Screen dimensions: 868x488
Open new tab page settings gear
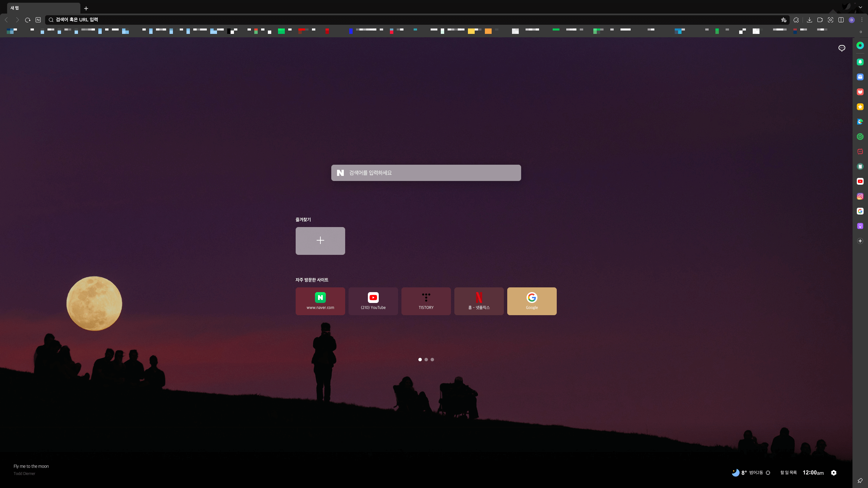[834, 473]
